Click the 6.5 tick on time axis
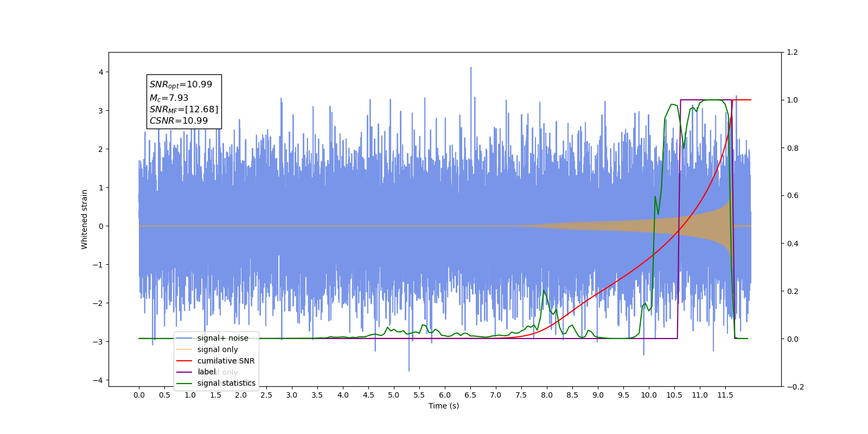This screenshot has width=868, height=434. click(x=470, y=395)
